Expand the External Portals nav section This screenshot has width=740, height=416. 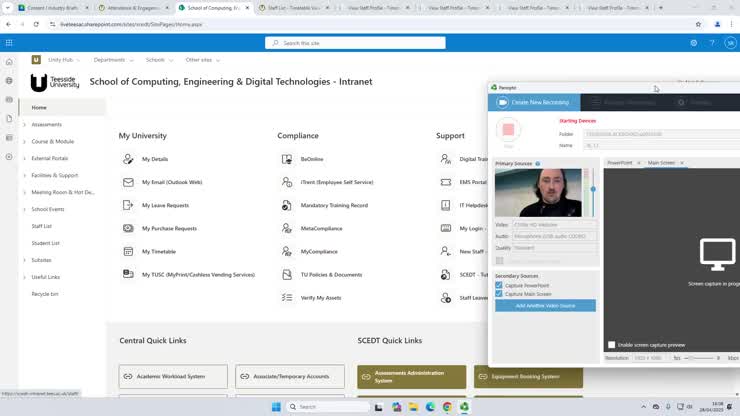click(25, 159)
